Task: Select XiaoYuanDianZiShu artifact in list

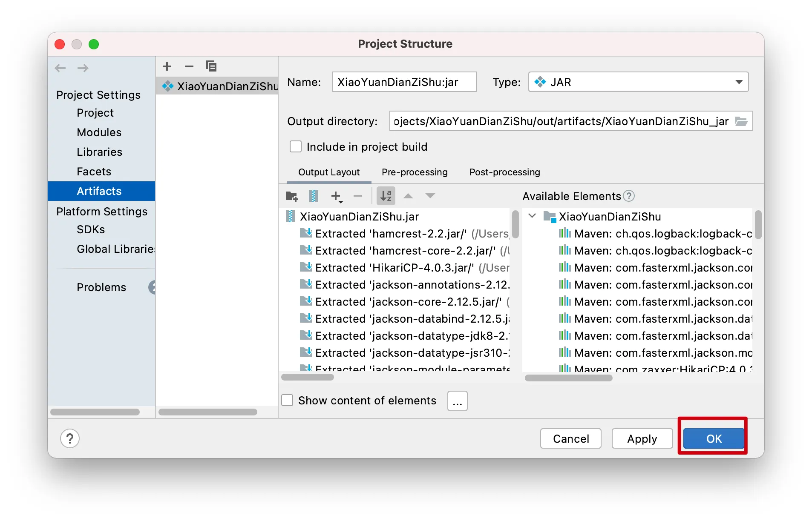Action: [217, 86]
